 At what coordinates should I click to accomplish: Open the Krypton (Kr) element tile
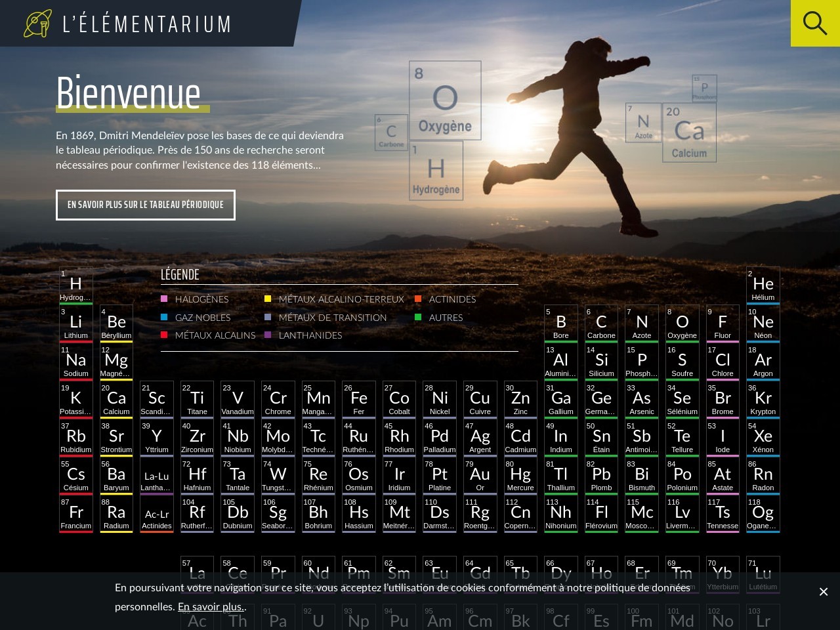[x=763, y=400]
